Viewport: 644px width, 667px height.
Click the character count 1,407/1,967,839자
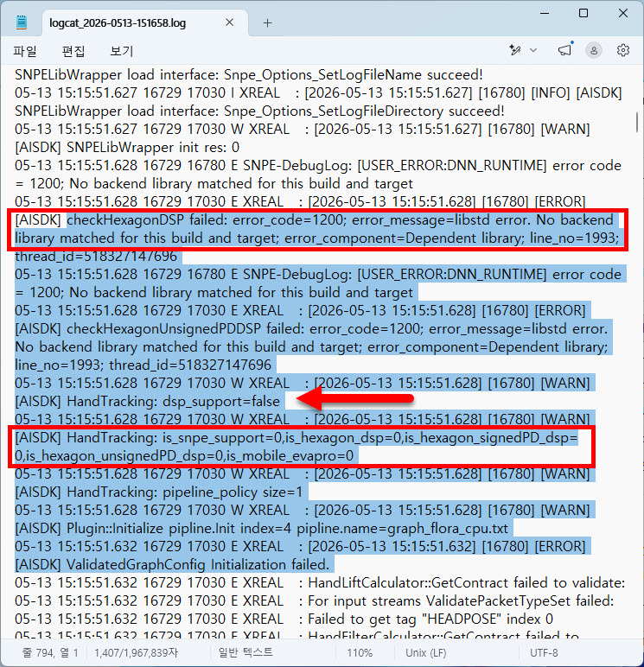click(136, 652)
